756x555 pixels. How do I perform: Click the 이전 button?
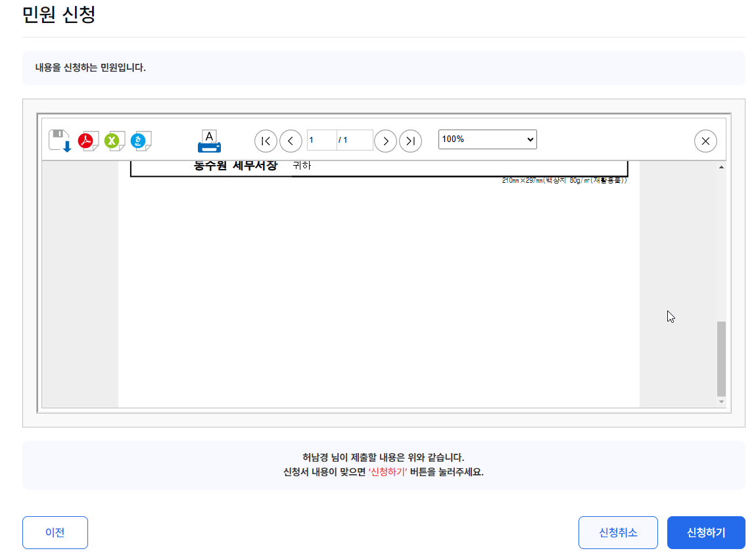(55, 533)
